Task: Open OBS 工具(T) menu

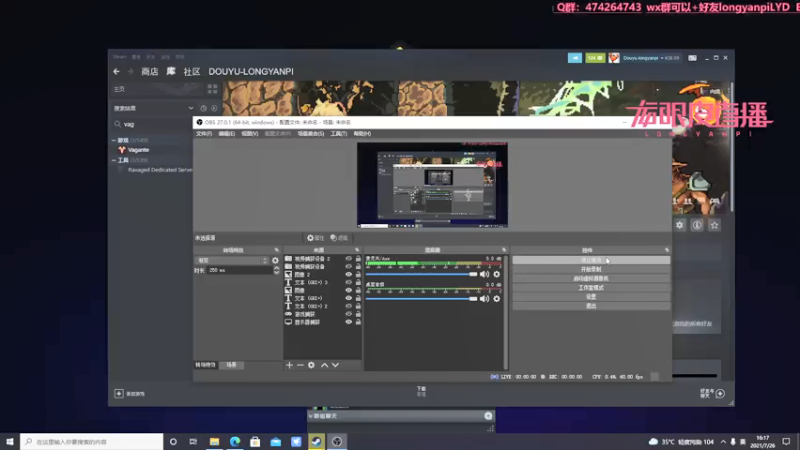Action: 338,134
